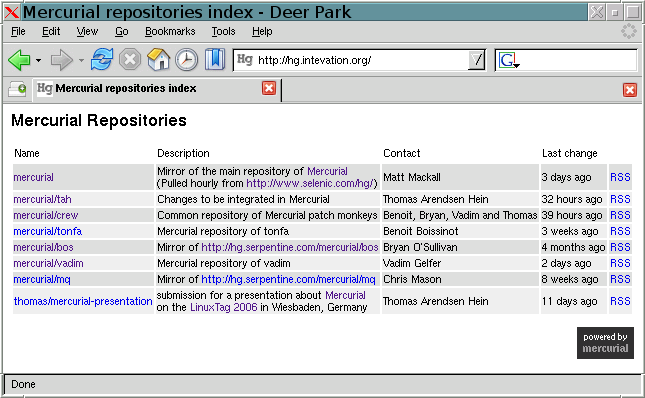Open the mercurial/tah repository link
645x398 pixels.
[x=42, y=199]
